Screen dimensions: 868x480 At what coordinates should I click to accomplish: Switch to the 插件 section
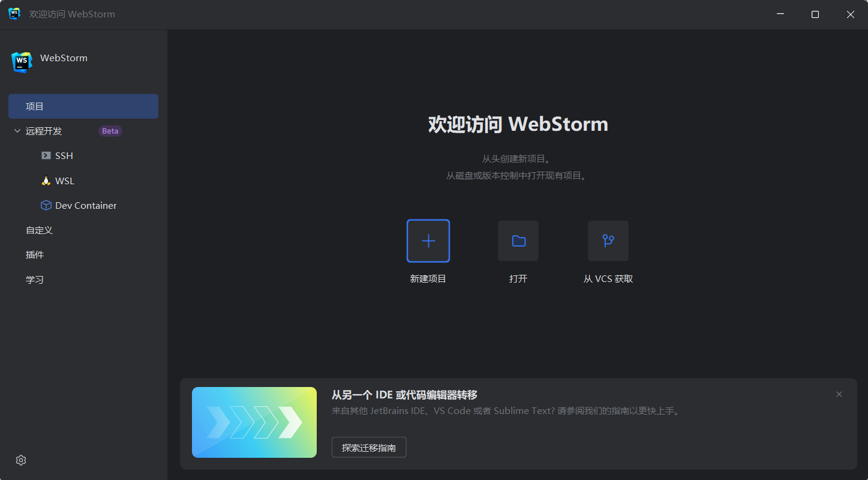click(x=35, y=254)
